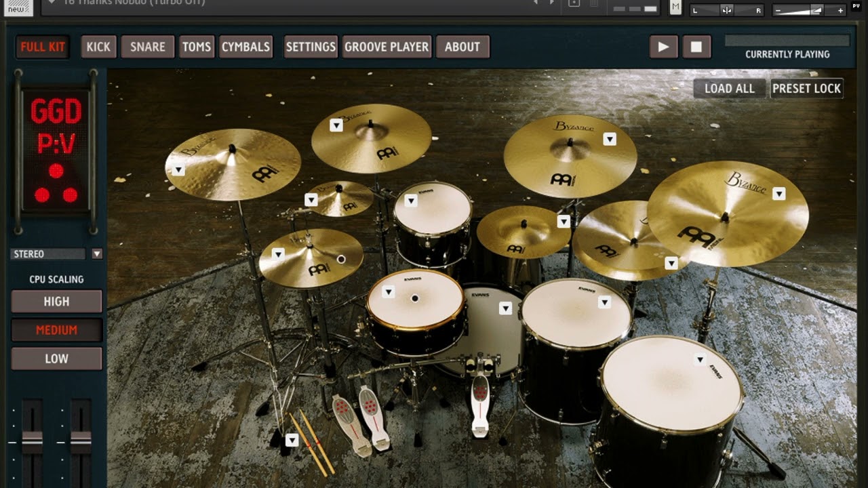Image resolution: width=868 pixels, height=488 pixels.
Task: Switch to the CYMBALS tab
Action: [245, 47]
